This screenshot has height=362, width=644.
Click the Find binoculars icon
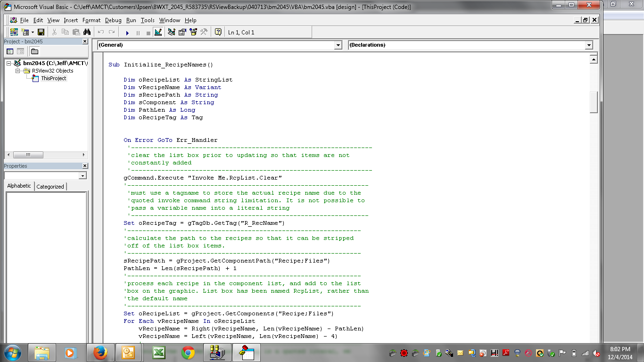click(x=87, y=32)
